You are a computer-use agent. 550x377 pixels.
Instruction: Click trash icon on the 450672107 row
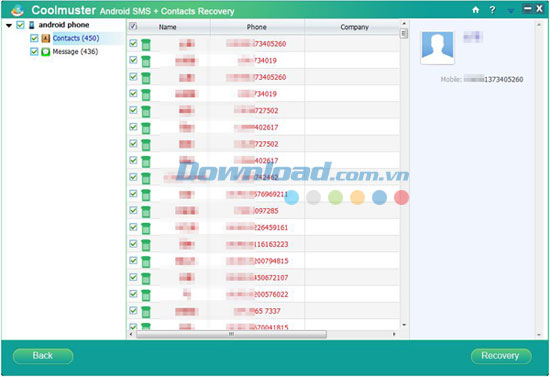[146, 278]
